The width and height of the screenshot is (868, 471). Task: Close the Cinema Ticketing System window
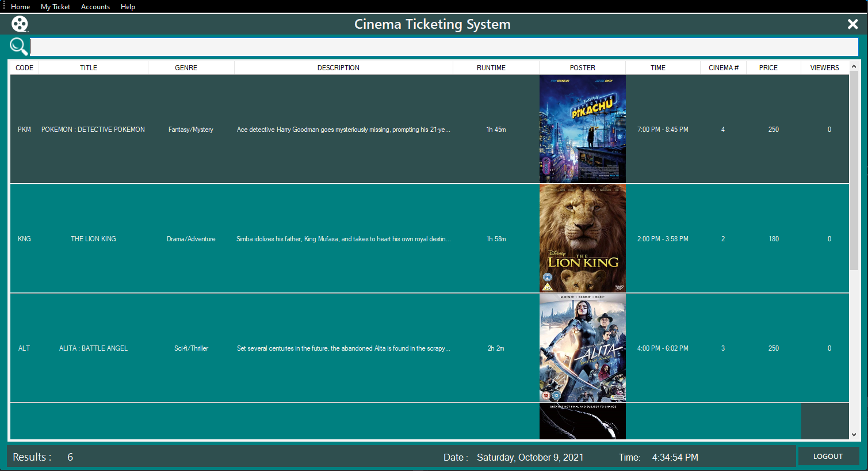point(852,24)
